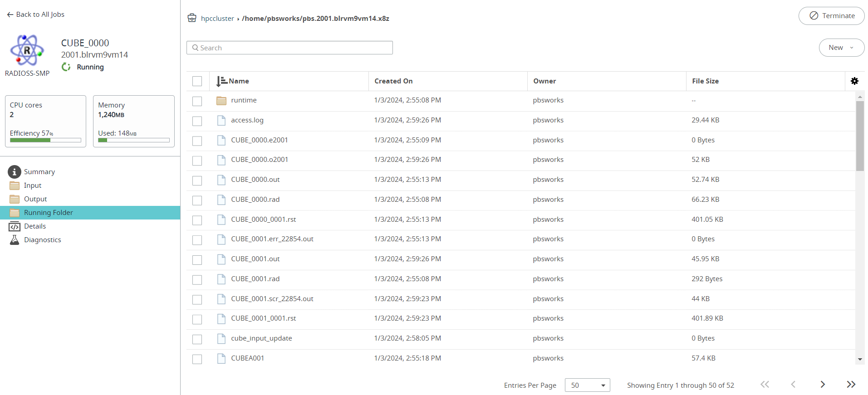This screenshot has width=868, height=395.
Task: Open the New dropdown menu
Action: (x=841, y=48)
